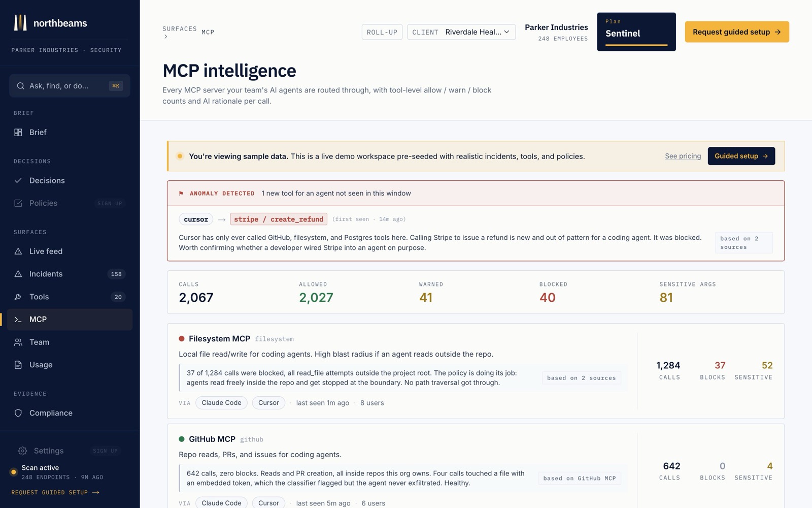Click the Tools wrench icon

(x=18, y=297)
